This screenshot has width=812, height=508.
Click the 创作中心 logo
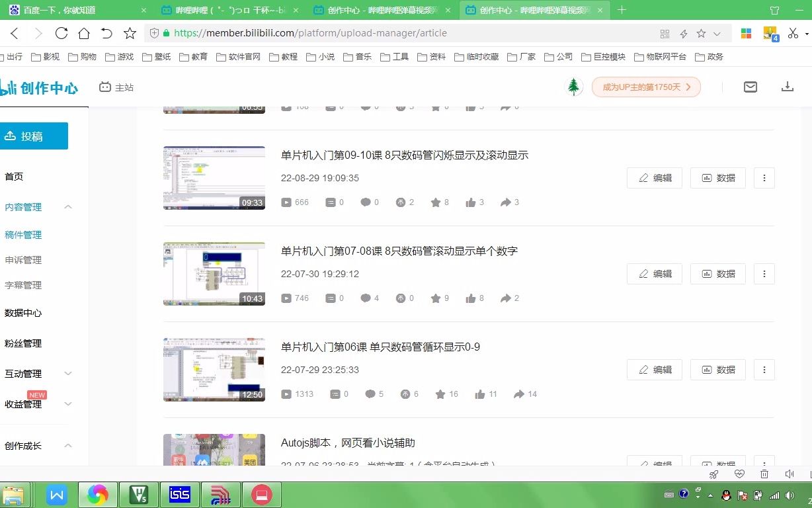tap(39, 87)
